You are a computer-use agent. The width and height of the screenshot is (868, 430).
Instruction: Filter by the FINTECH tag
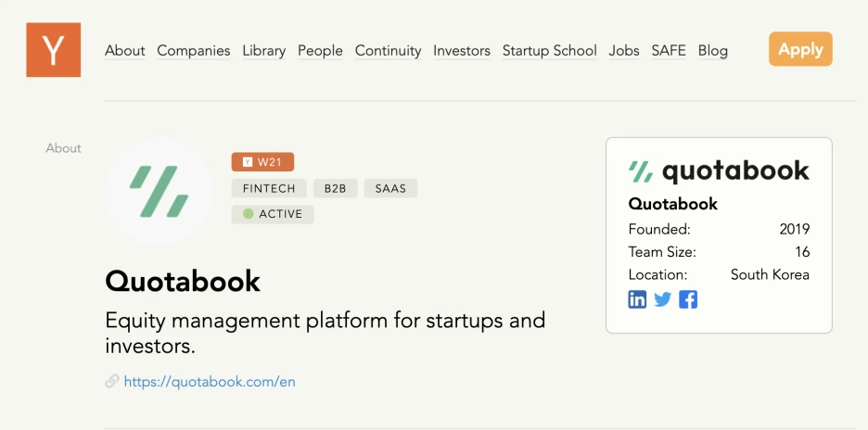tap(269, 188)
